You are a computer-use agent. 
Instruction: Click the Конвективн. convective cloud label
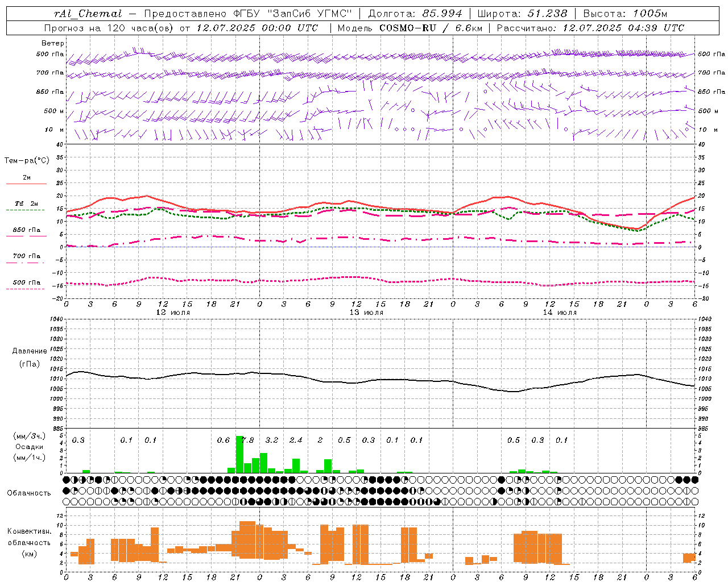tap(30, 531)
